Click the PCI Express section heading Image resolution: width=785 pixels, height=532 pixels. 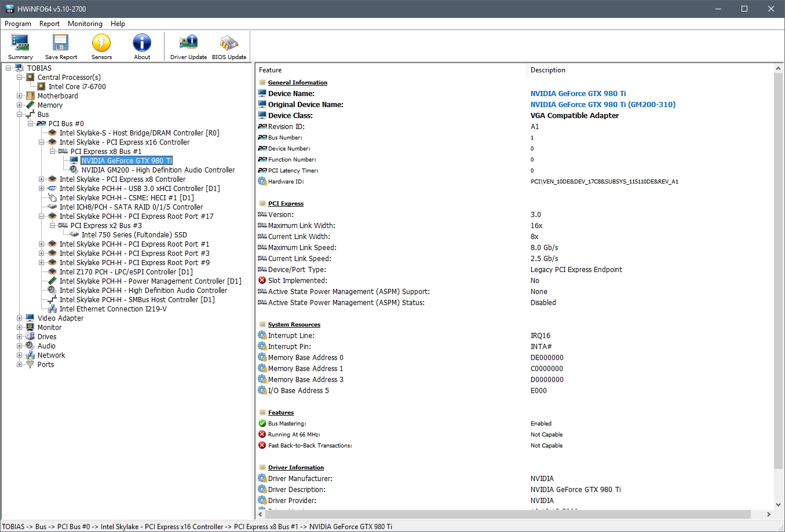(x=286, y=204)
